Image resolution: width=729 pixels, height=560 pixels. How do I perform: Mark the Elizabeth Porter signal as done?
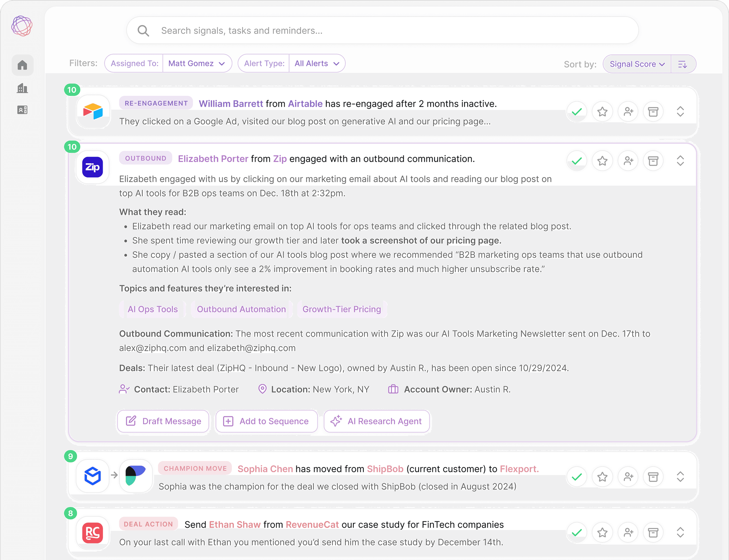pos(577,161)
